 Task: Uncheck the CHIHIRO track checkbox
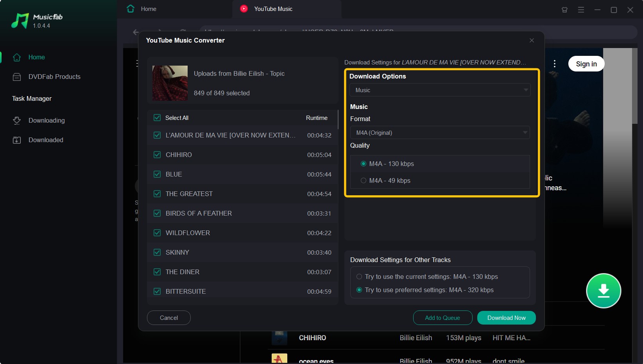[x=157, y=155]
